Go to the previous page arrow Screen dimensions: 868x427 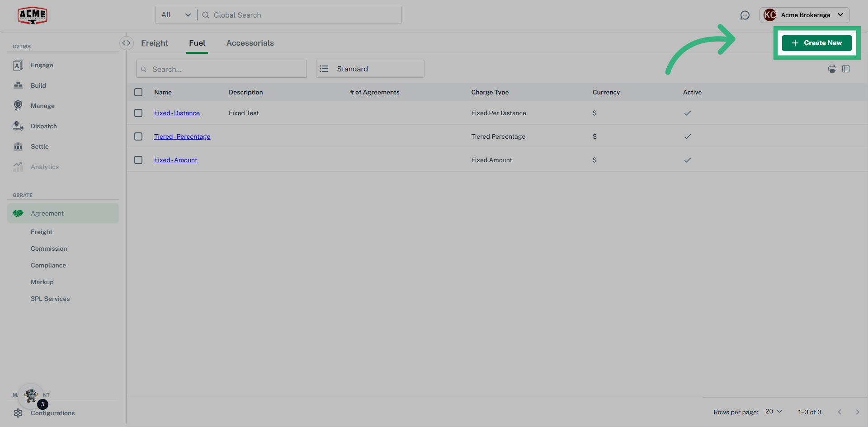point(840,412)
